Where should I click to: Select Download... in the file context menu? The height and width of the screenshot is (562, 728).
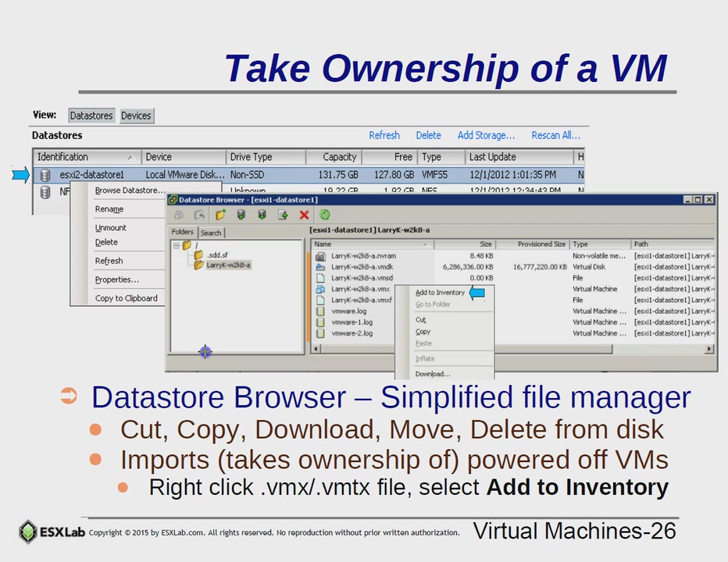click(433, 374)
